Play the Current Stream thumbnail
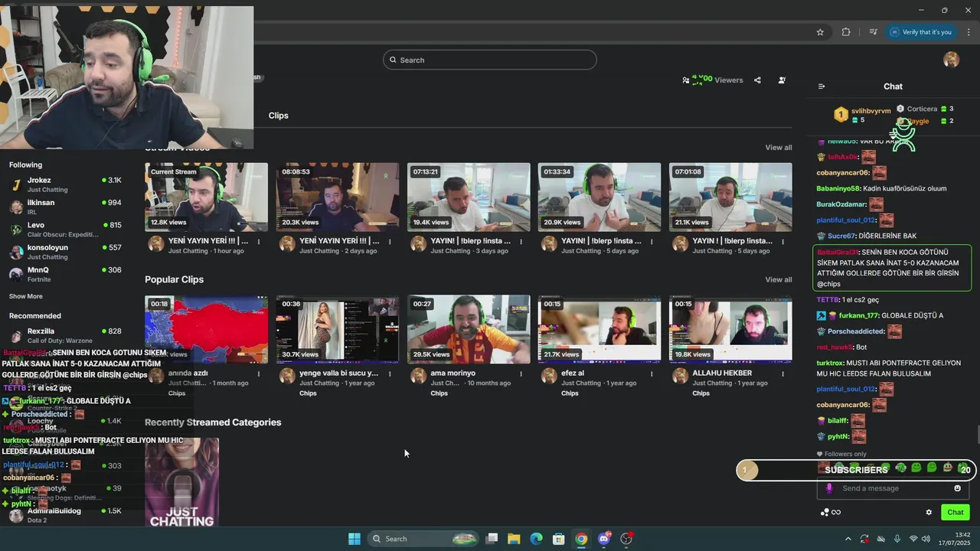The height and width of the screenshot is (551, 980). coord(207,197)
